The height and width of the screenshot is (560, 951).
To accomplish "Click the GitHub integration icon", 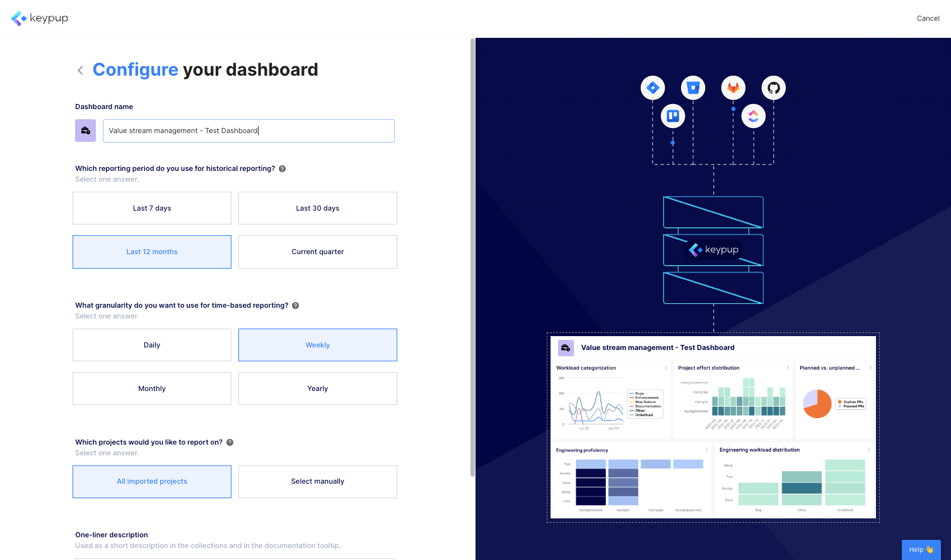I will (x=773, y=88).
